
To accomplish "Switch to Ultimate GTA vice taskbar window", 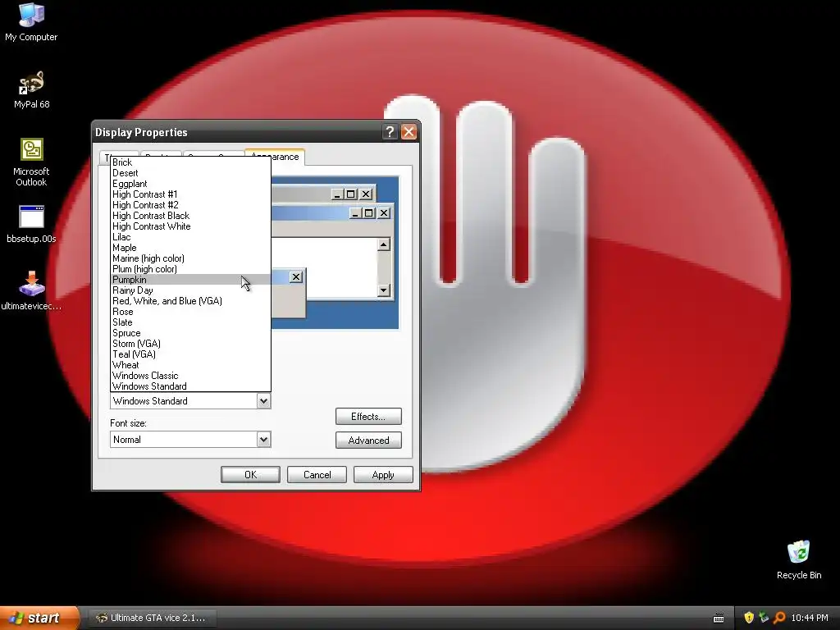I will point(152,618).
